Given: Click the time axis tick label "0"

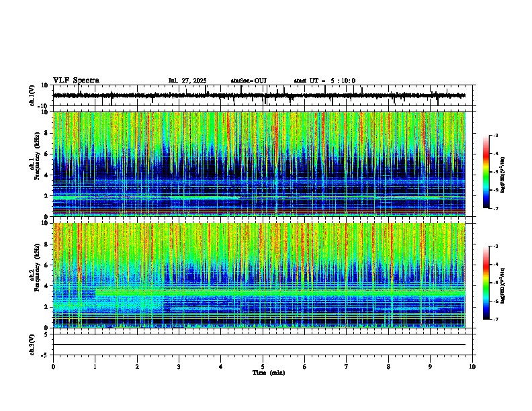Looking at the screenshot, I should 53,367.
